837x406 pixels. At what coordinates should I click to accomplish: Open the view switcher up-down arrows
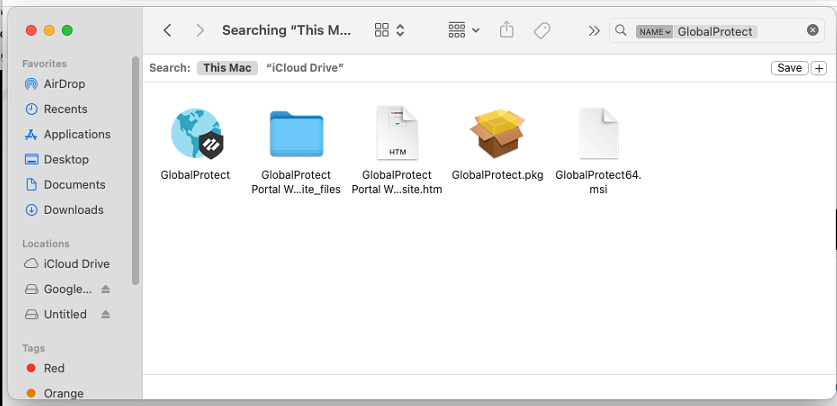tap(400, 30)
